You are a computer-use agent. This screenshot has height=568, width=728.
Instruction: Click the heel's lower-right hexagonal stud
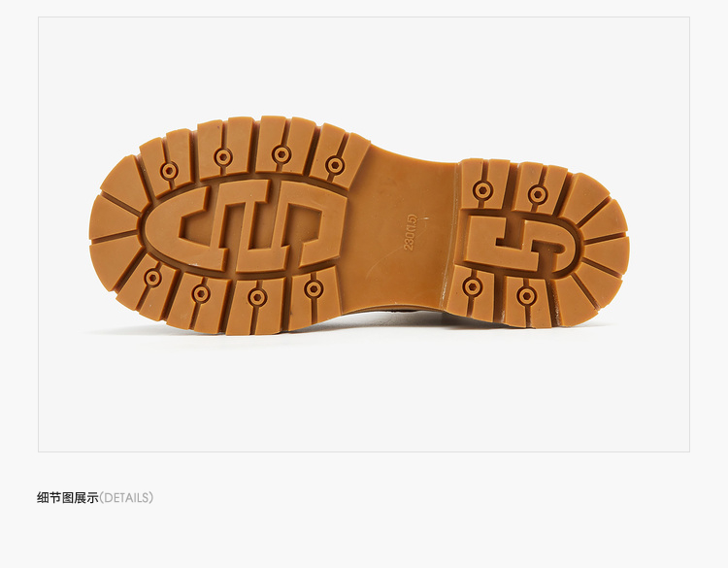tap(526, 296)
